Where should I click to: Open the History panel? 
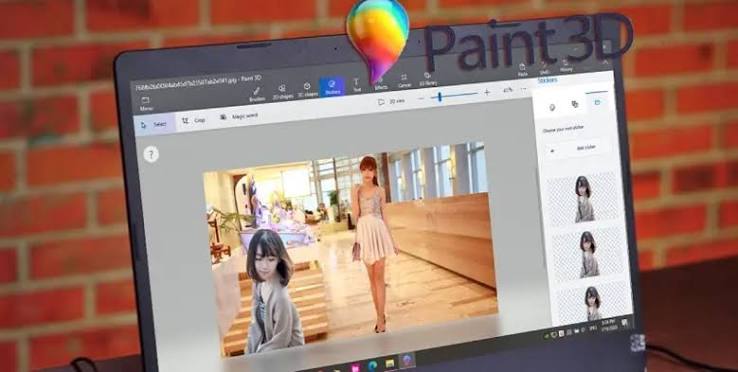pos(566,66)
